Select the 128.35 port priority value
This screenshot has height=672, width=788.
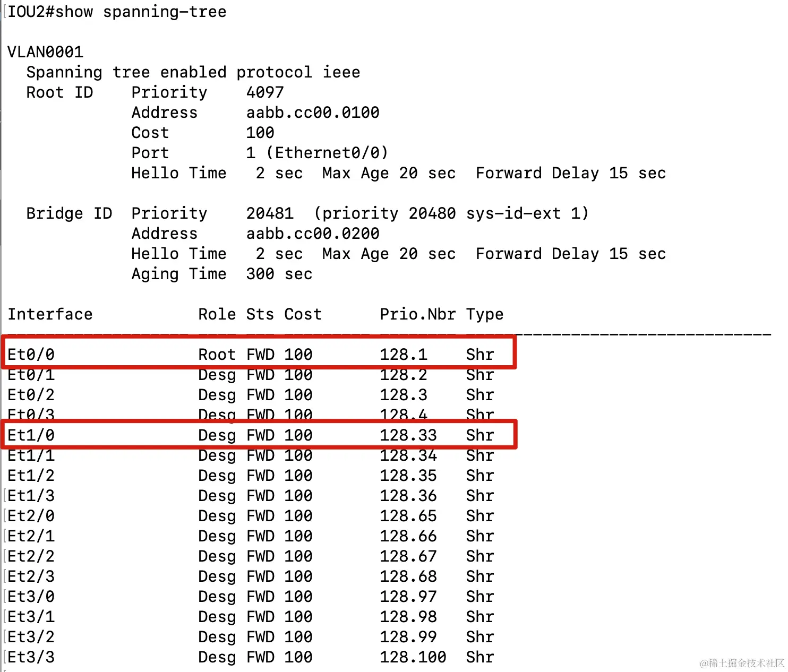coord(408,476)
